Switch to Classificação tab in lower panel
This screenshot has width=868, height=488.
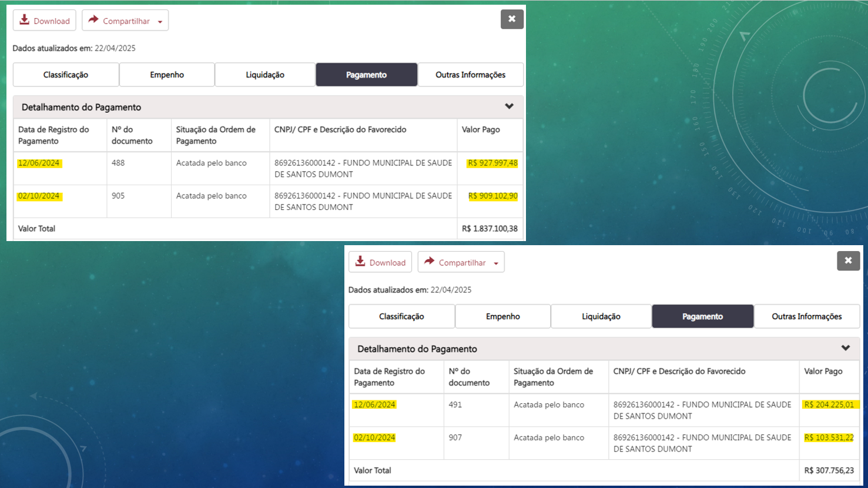[x=401, y=316]
